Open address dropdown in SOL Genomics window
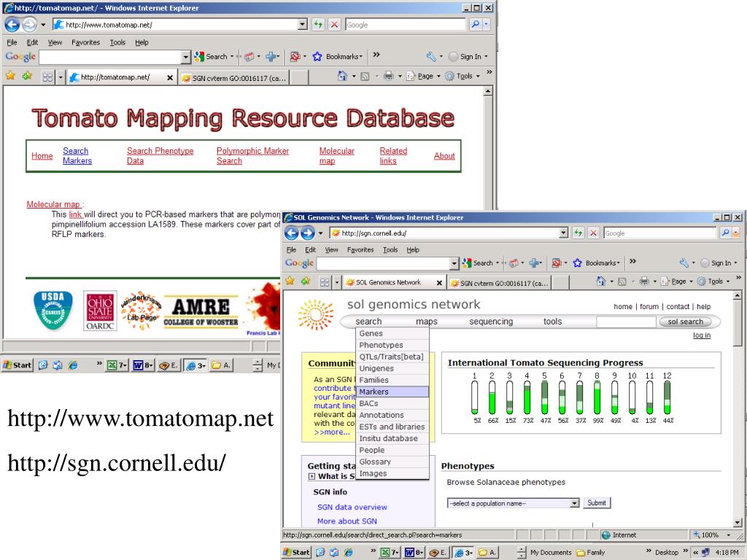Screen dimensions: 747x560 click(x=564, y=233)
